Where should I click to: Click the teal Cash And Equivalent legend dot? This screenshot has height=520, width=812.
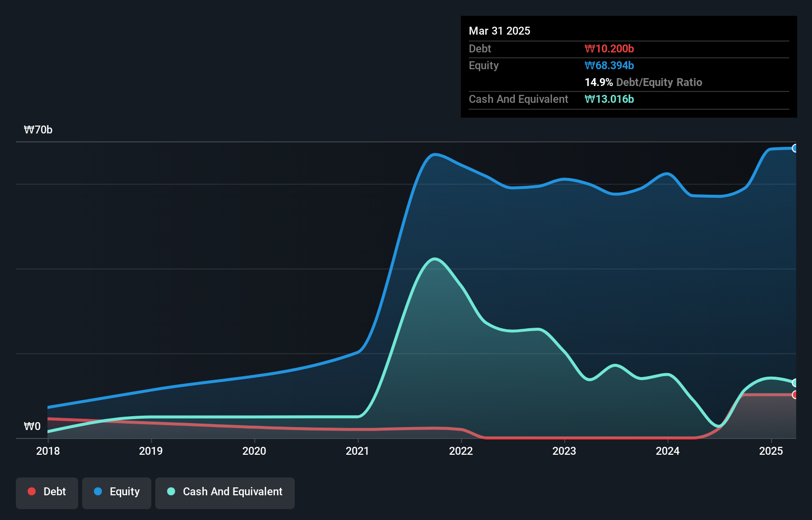[171, 491]
